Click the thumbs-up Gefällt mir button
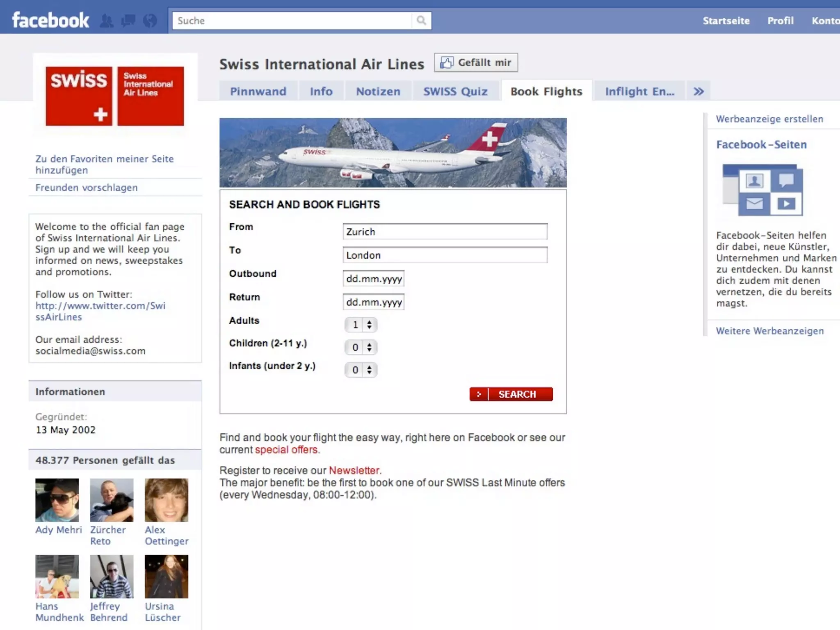 pos(476,62)
